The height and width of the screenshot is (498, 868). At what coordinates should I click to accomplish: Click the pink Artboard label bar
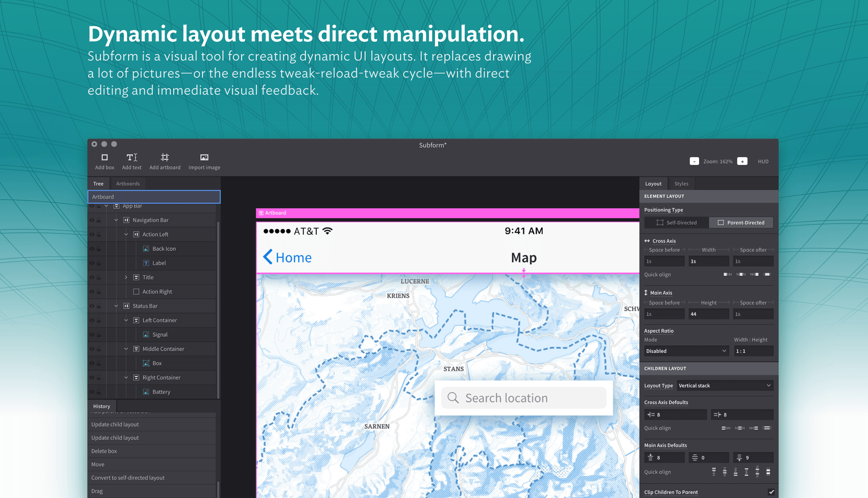[x=447, y=213]
